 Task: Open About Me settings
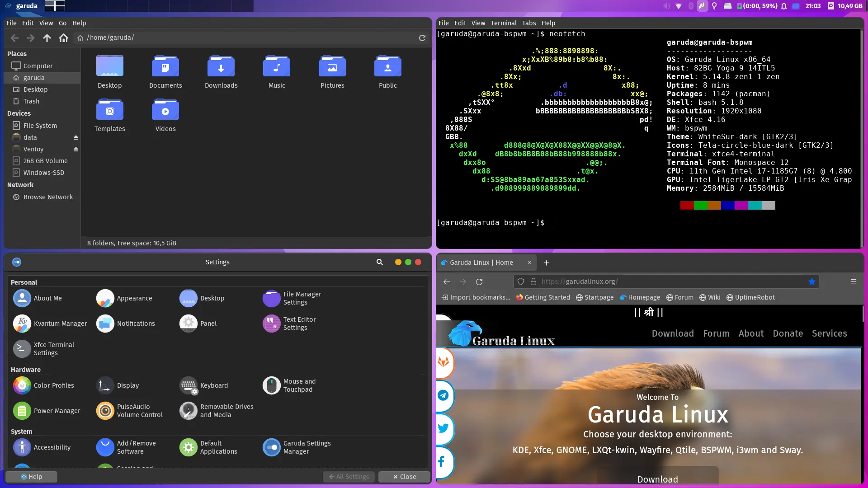tap(38, 298)
